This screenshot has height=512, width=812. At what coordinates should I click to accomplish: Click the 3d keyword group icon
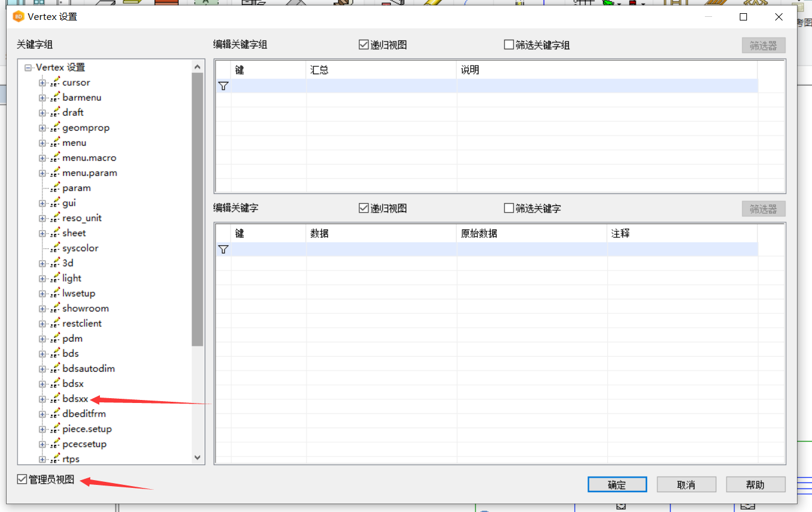(55, 263)
